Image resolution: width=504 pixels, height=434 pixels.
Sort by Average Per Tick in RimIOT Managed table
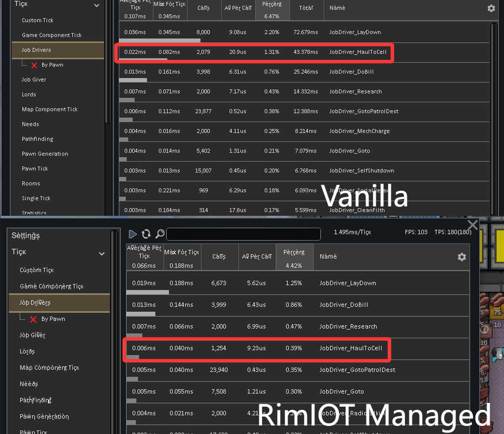[144, 257]
